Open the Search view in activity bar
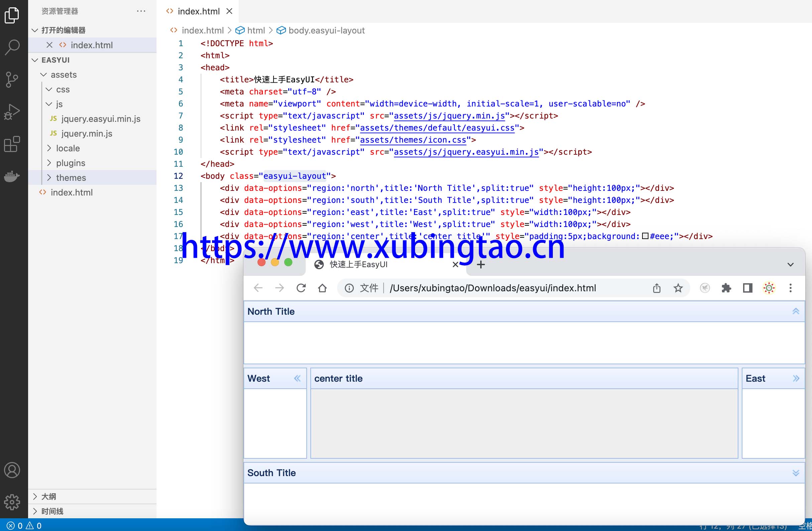812x531 pixels. click(x=12, y=47)
